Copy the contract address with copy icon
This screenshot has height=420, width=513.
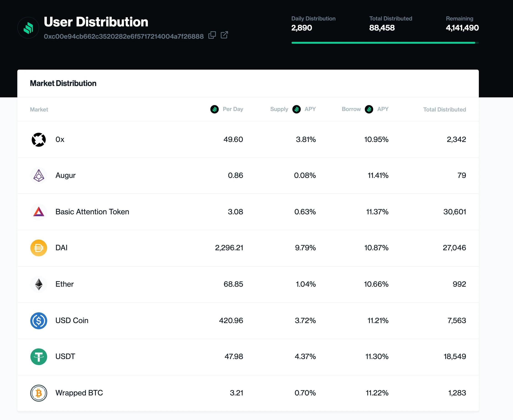click(212, 35)
